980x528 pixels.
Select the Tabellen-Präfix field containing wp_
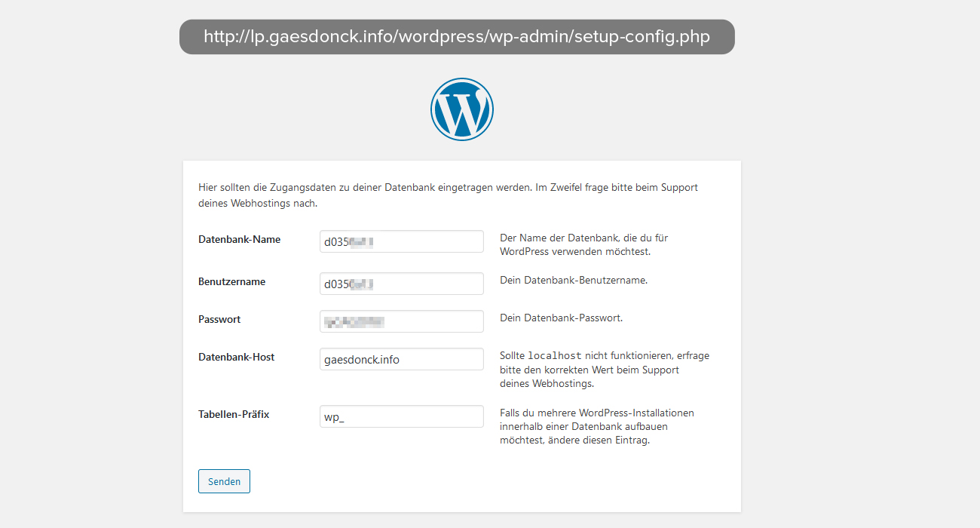[401, 417]
